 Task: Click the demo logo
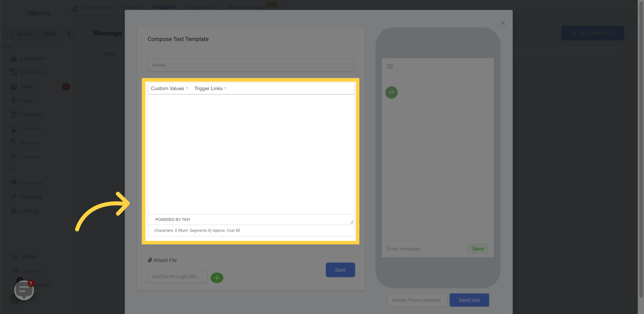coord(39,13)
